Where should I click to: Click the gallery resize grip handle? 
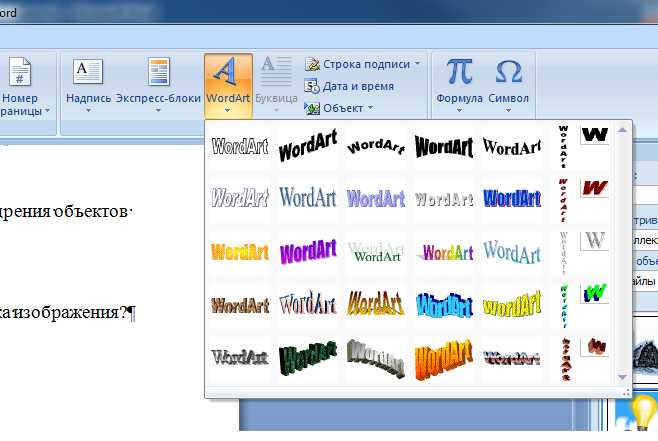point(626,392)
